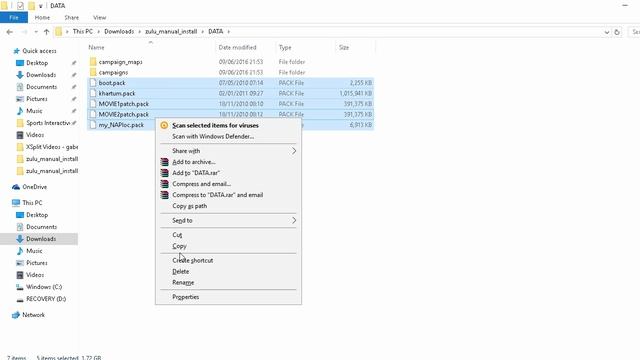This screenshot has height=360, width=640.
Task: Click the Up one level arrow
Action: click(x=47, y=32)
